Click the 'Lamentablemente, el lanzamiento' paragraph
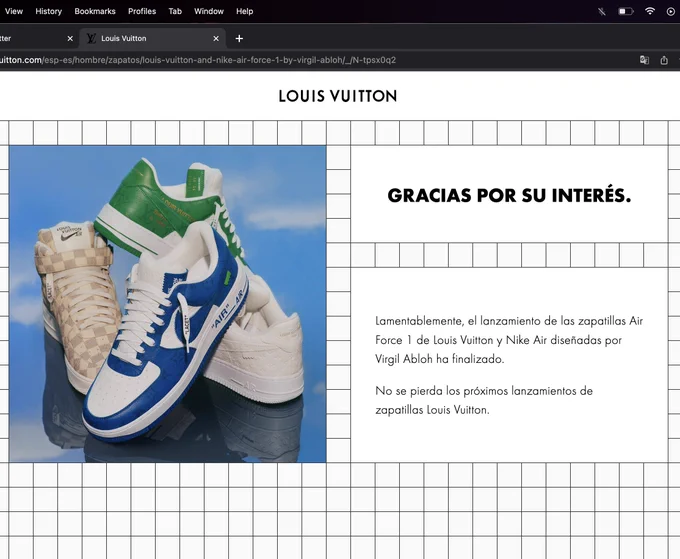Viewport: 680px width, 559px height. point(509,340)
